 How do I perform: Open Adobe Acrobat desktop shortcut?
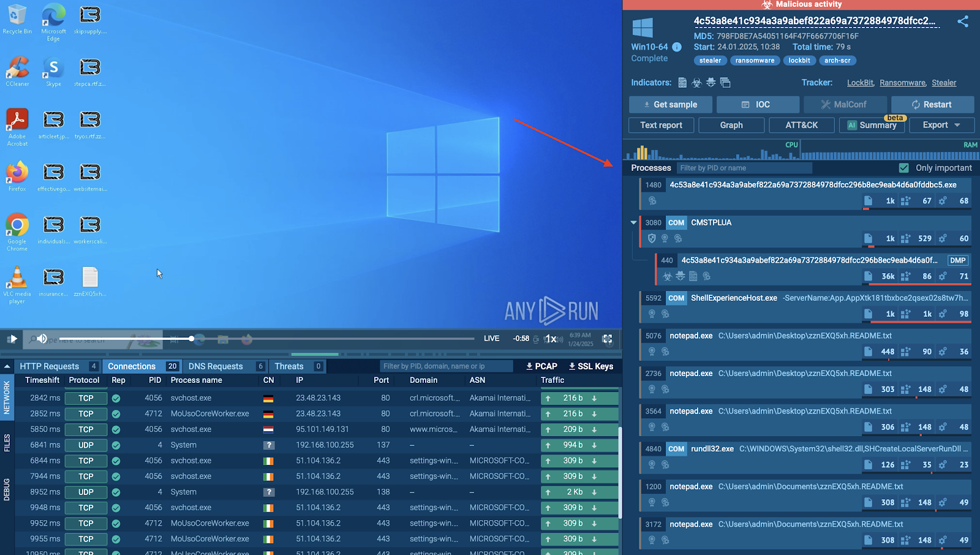(17, 127)
